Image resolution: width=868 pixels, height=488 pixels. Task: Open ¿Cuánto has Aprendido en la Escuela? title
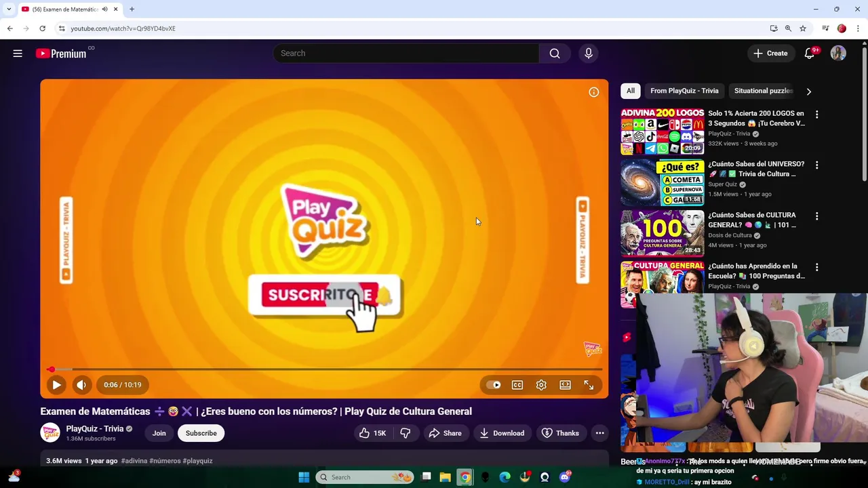click(x=756, y=271)
